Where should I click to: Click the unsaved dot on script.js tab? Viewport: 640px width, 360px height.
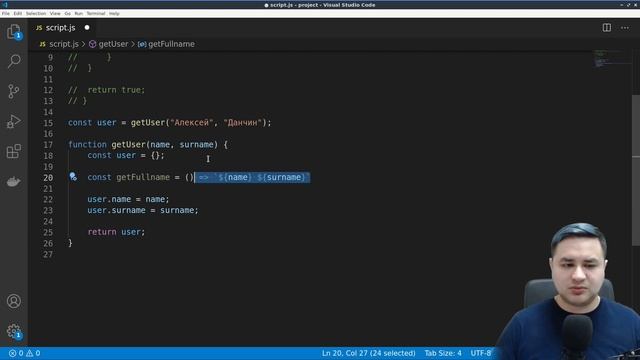coord(87,28)
